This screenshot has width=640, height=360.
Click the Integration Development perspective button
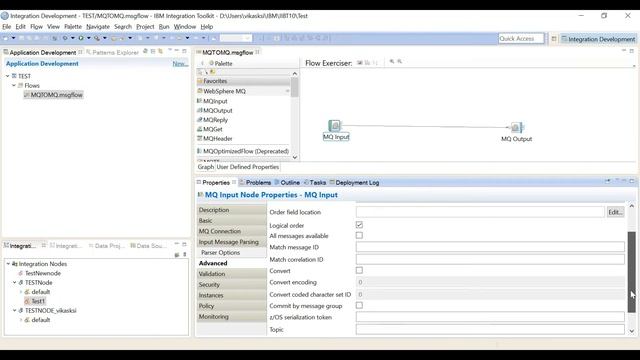click(598, 39)
